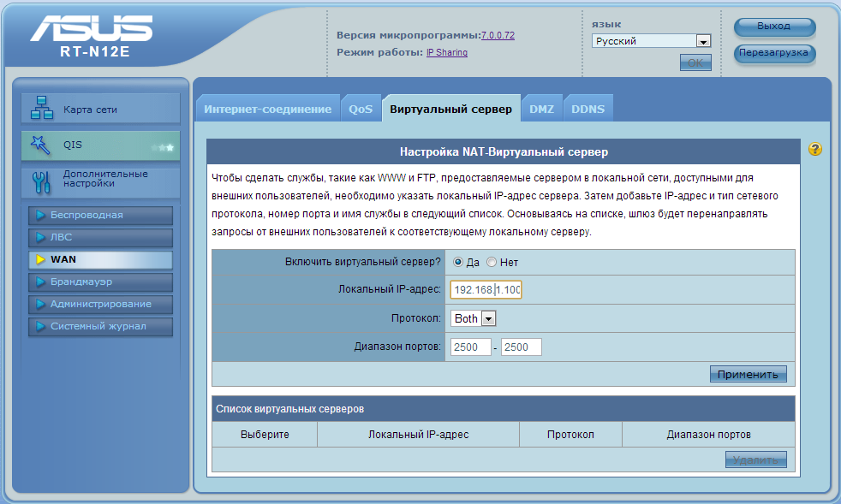This screenshot has width=841, height=504.
Task: Select Да to enable virtual server
Action: tap(458, 263)
